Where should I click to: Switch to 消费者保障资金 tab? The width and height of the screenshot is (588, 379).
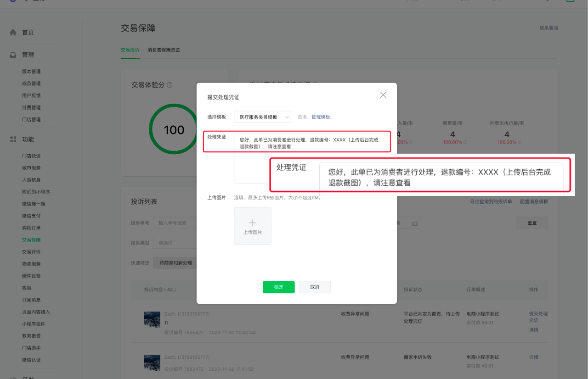[164, 50]
